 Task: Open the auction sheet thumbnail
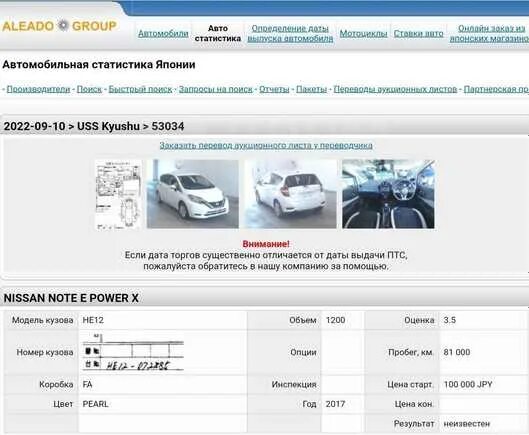coord(118,195)
